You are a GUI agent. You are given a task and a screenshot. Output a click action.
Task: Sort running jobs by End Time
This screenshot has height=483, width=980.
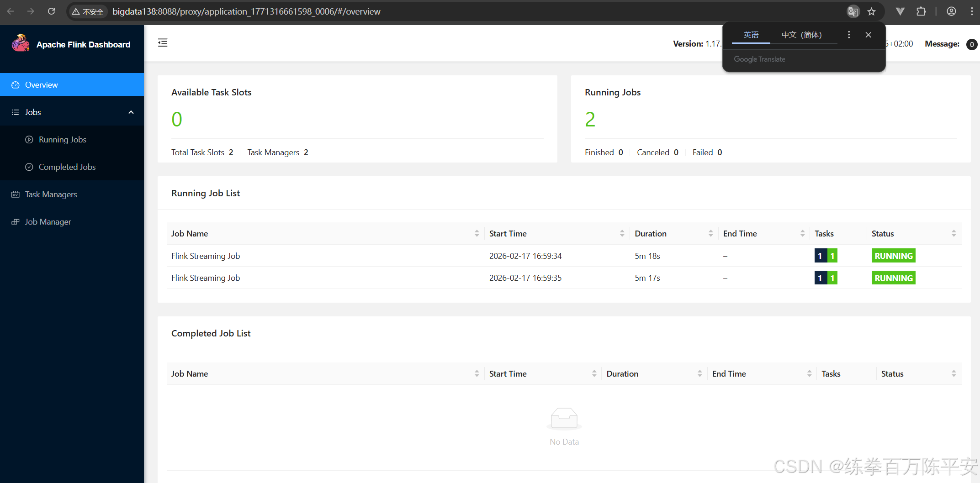[x=802, y=233]
